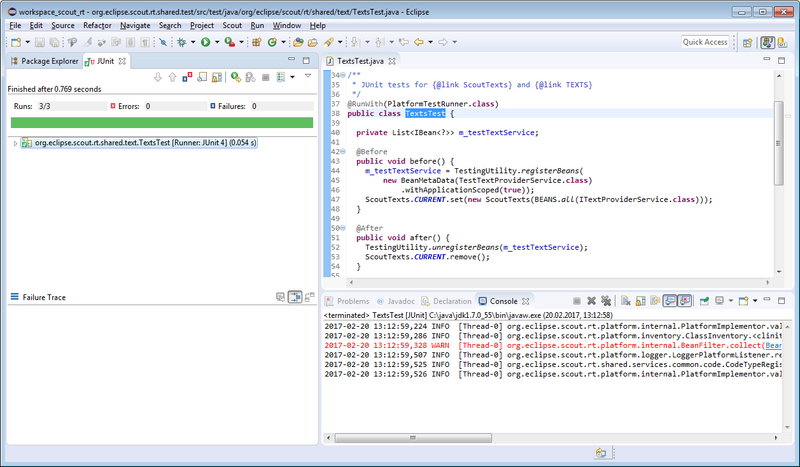This screenshot has width=800, height=467.
Task: Close the TextsTest.java editor tab
Action: tap(392, 61)
